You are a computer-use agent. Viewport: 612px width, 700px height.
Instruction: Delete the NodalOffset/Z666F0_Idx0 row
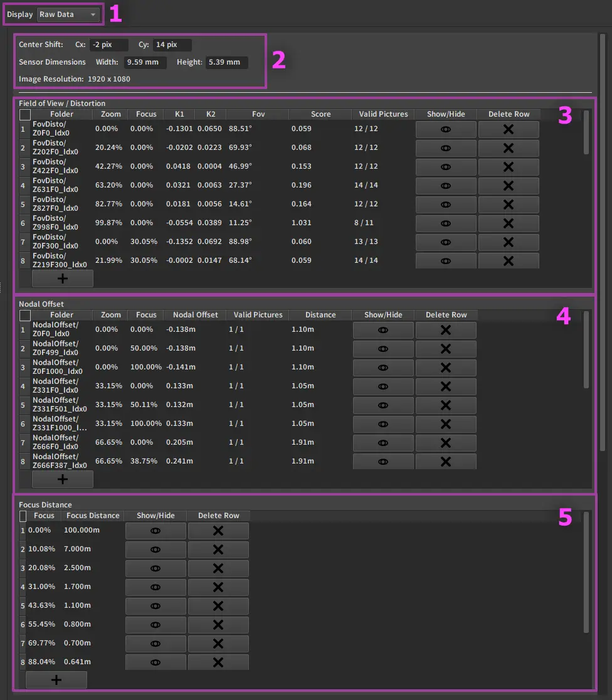point(446,443)
